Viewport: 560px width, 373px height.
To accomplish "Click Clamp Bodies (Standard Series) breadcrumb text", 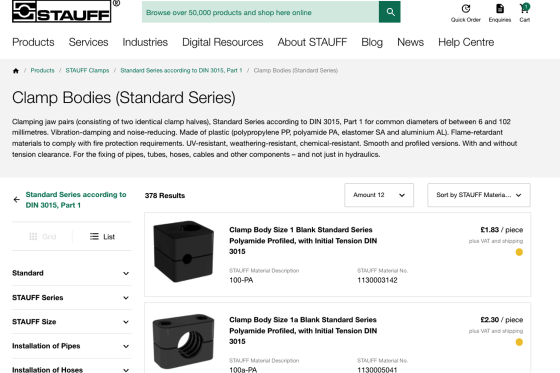I will 296,70.
